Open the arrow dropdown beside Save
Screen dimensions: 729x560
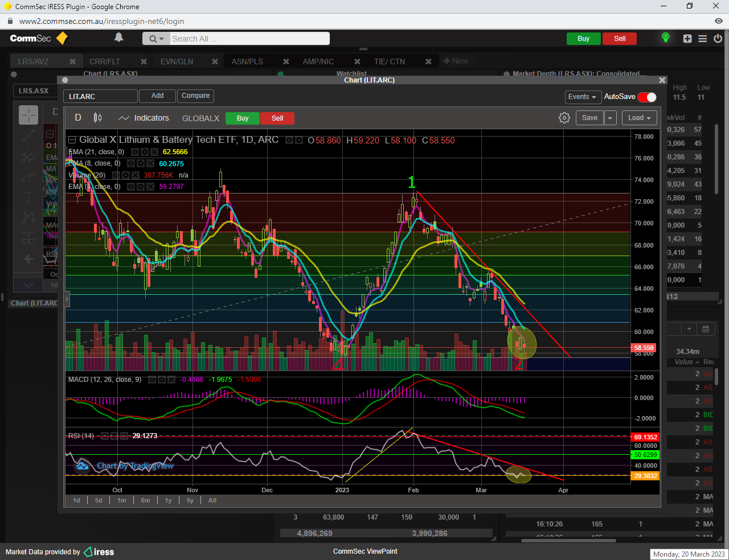[x=610, y=118]
